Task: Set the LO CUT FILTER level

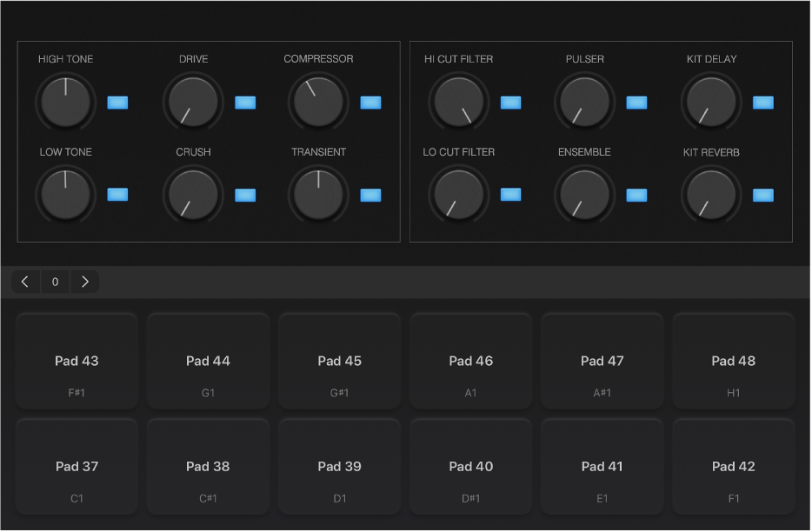Action: 458,195
